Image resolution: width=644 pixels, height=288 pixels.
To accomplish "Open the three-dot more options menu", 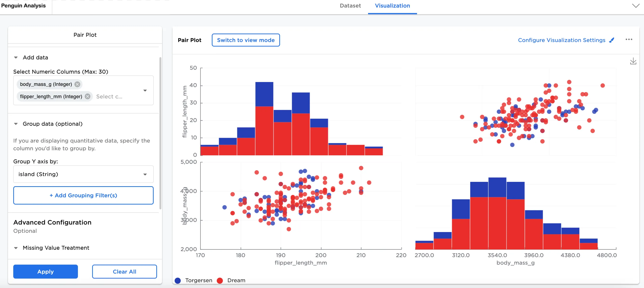I will tap(629, 40).
